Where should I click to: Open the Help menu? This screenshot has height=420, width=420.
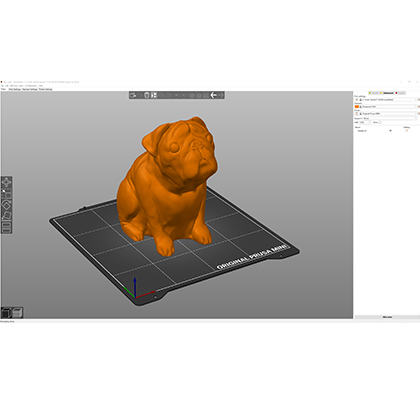(41, 86)
